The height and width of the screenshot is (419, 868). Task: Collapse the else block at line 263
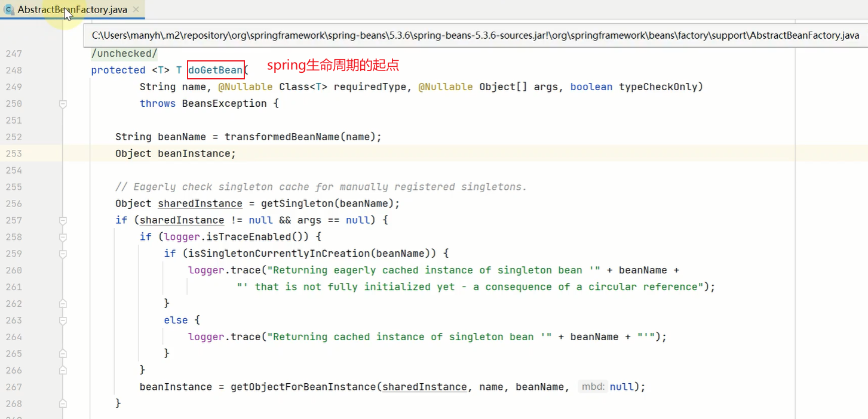click(x=63, y=321)
